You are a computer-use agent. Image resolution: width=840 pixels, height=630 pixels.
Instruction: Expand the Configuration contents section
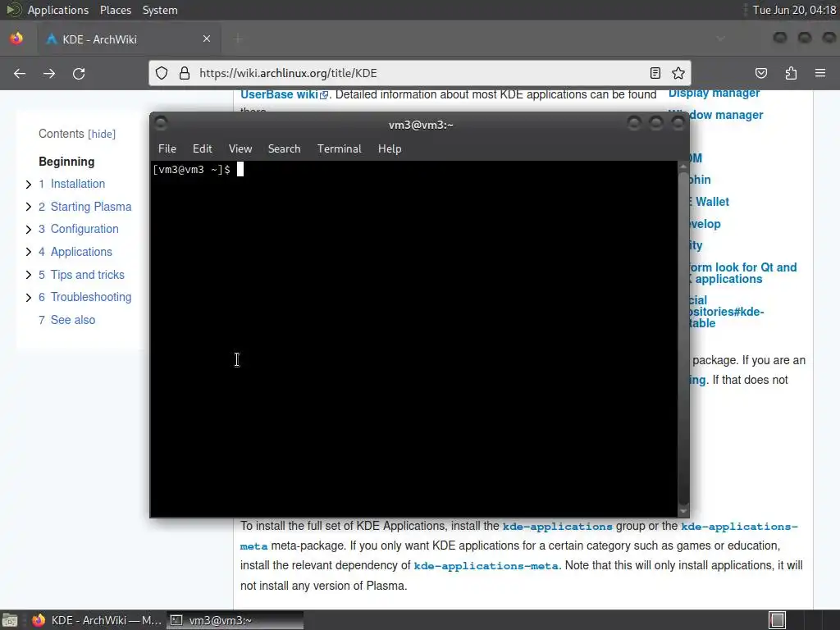(x=29, y=230)
